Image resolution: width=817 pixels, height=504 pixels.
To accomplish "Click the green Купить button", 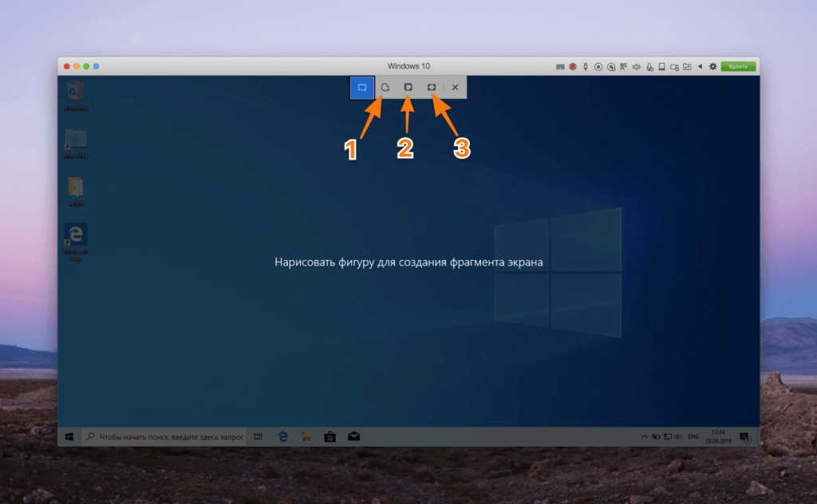I will (x=738, y=67).
